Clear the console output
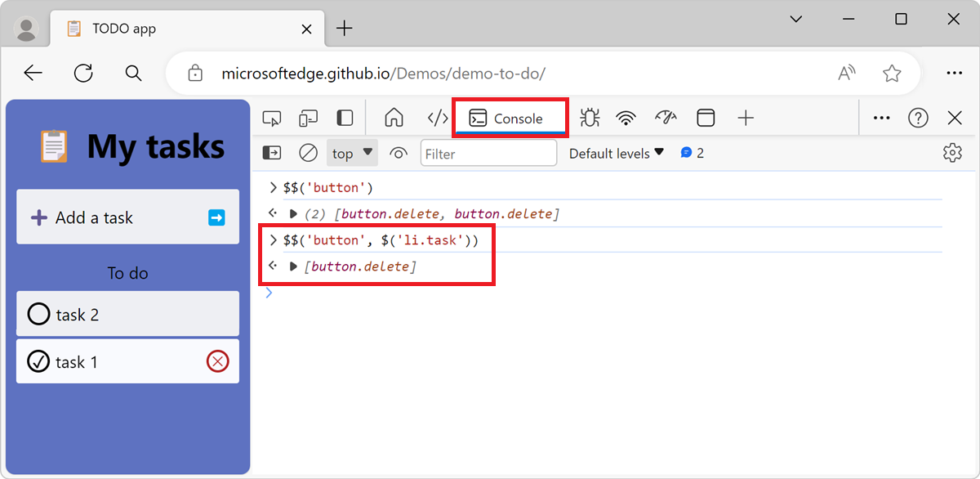 [x=308, y=153]
